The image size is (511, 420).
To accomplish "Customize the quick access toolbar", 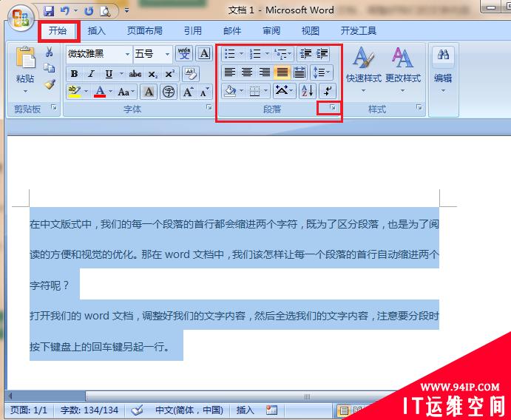I will pyautogui.click(x=126, y=11).
